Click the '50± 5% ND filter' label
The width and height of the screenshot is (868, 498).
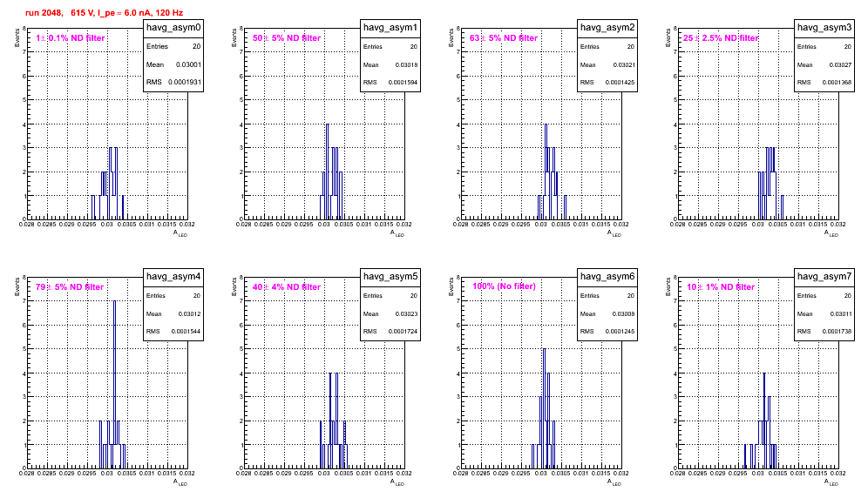pyautogui.click(x=287, y=38)
